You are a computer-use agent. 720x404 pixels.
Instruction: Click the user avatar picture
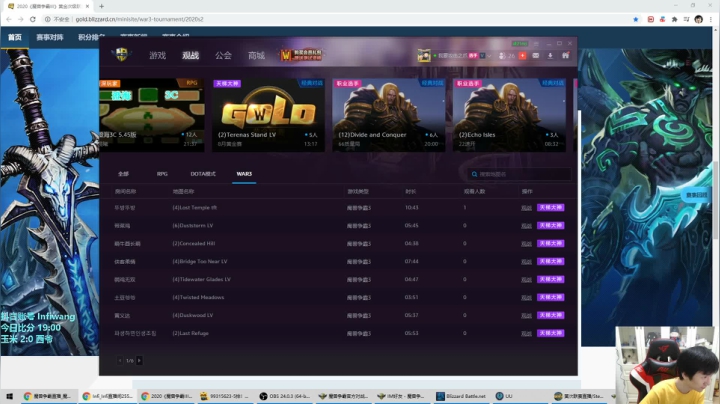point(424,56)
